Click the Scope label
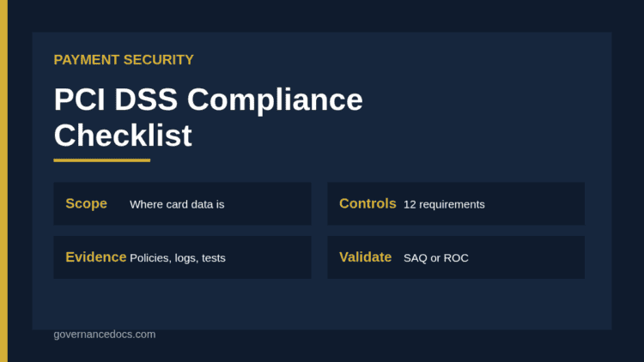Image resolution: width=644 pixels, height=362 pixels. tap(86, 203)
